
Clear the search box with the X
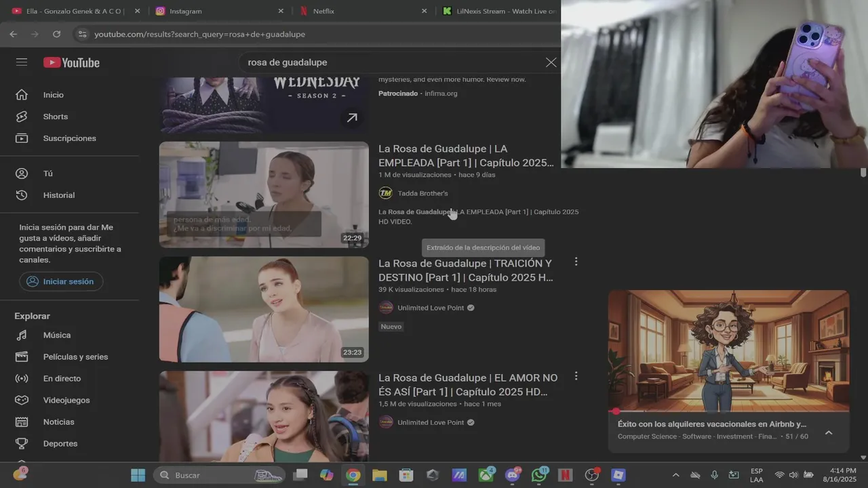551,62
